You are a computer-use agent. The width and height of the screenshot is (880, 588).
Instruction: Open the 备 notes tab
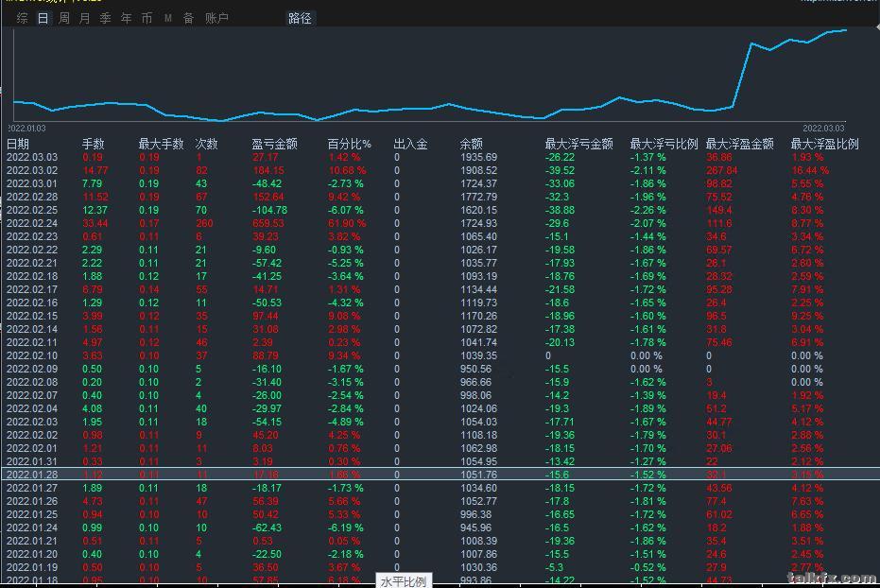click(x=188, y=18)
